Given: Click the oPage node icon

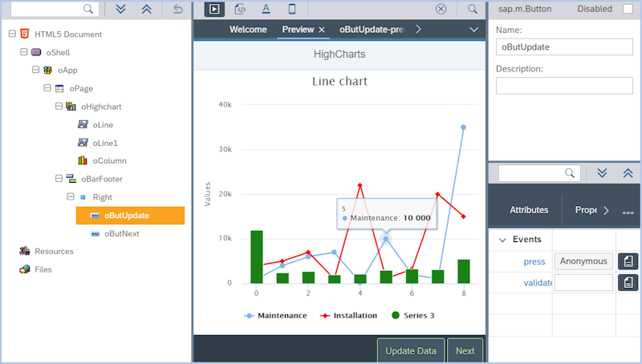Looking at the screenshot, I should [59, 88].
